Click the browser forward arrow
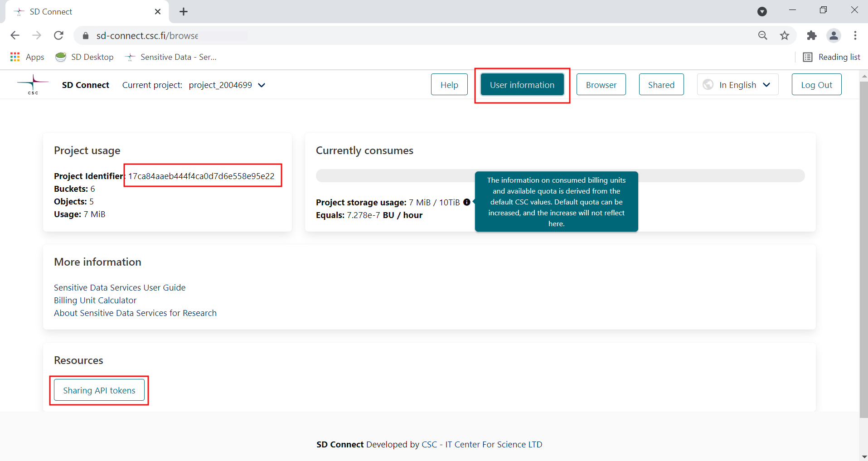The height and width of the screenshot is (461, 868). [x=37, y=35]
